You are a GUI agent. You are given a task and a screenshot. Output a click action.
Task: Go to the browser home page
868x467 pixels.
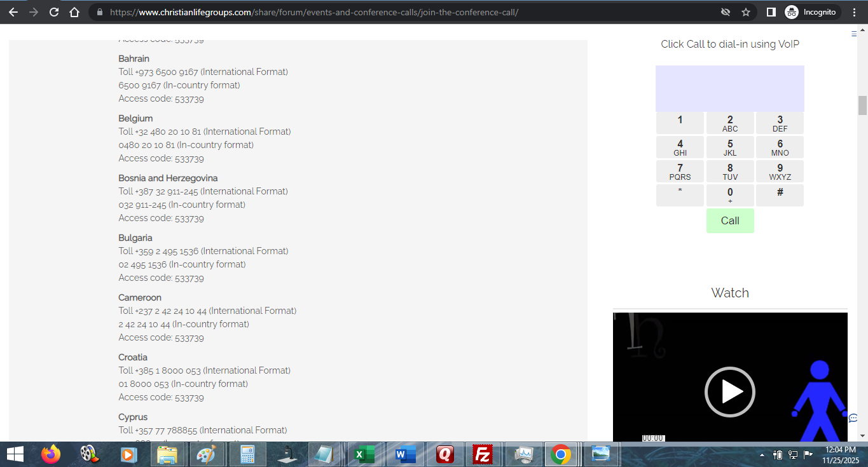click(x=74, y=12)
